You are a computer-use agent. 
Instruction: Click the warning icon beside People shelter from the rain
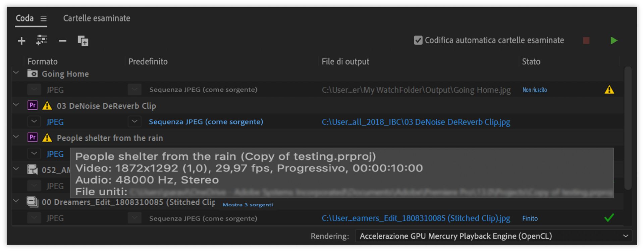47,138
